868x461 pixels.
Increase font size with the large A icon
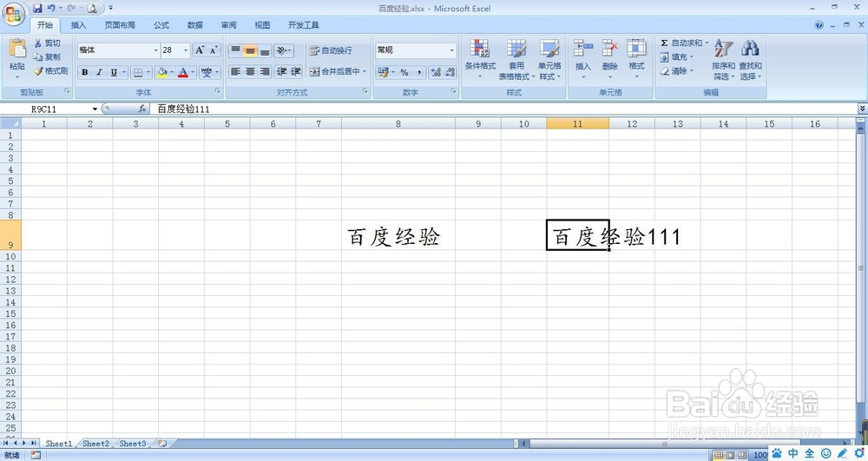(x=200, y=50)
